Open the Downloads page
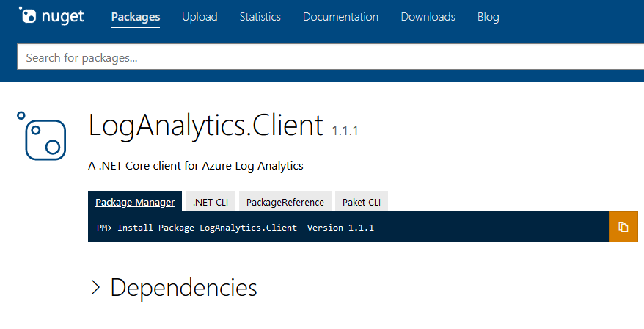This screenshot has width=644, height=329. [x=428, y=17]
